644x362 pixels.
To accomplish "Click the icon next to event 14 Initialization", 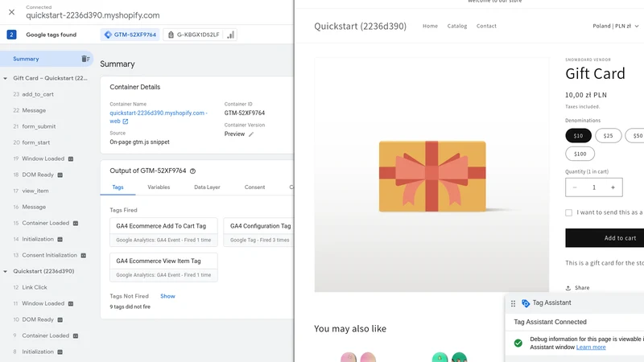I will pos(60,239).
